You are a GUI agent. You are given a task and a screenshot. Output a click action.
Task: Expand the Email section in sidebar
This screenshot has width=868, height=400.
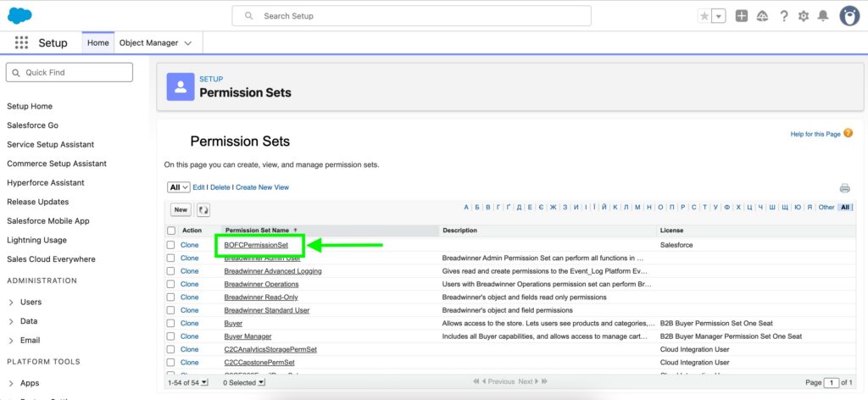click(x=12, y=340)
